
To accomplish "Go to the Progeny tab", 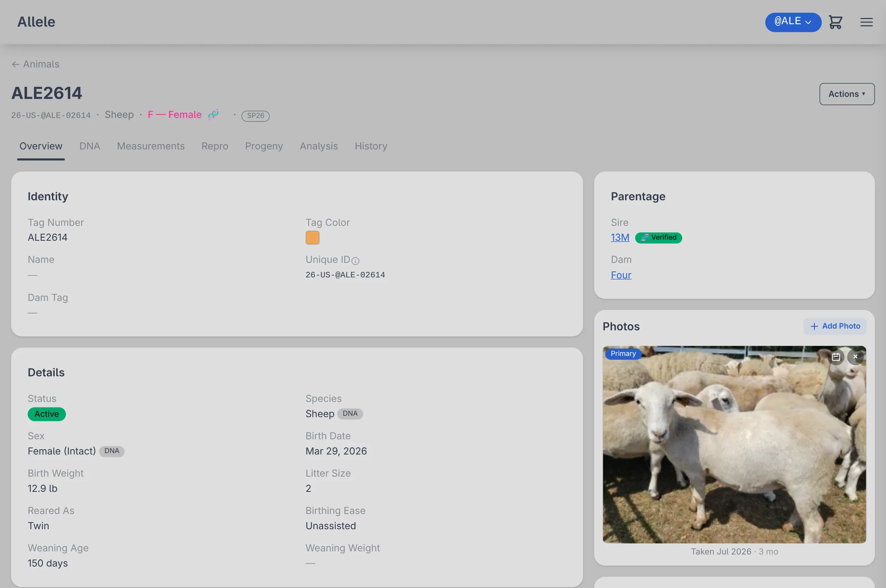I will coord(264,146).
